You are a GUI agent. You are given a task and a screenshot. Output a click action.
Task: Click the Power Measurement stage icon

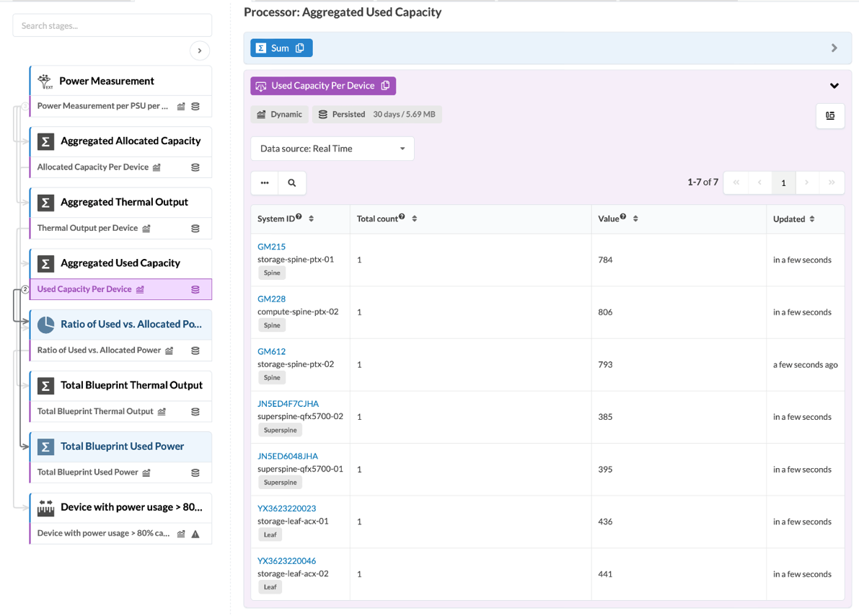click(45, 81)
